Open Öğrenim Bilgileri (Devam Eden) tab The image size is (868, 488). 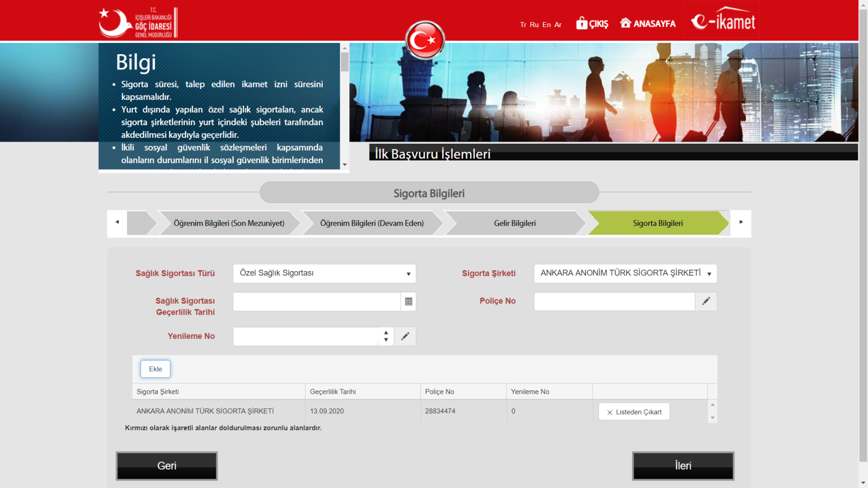(x=372, y=223)
